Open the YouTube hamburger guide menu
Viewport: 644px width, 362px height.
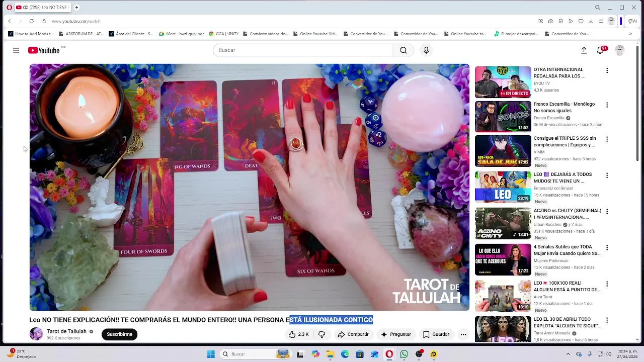click(x=16, y=50)
